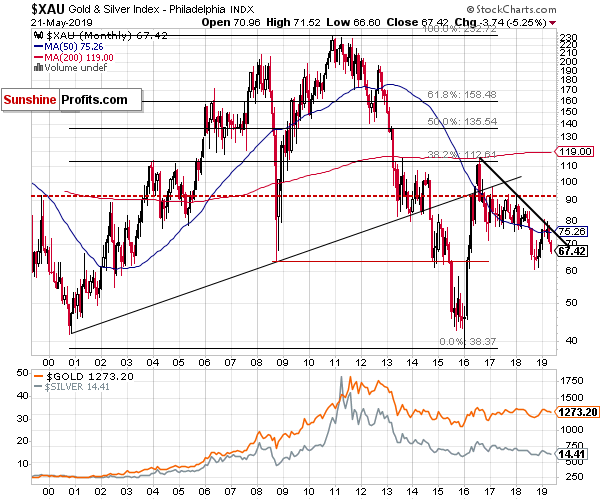
Task: Click the Profits.com logo box
Action: (101, 100)
